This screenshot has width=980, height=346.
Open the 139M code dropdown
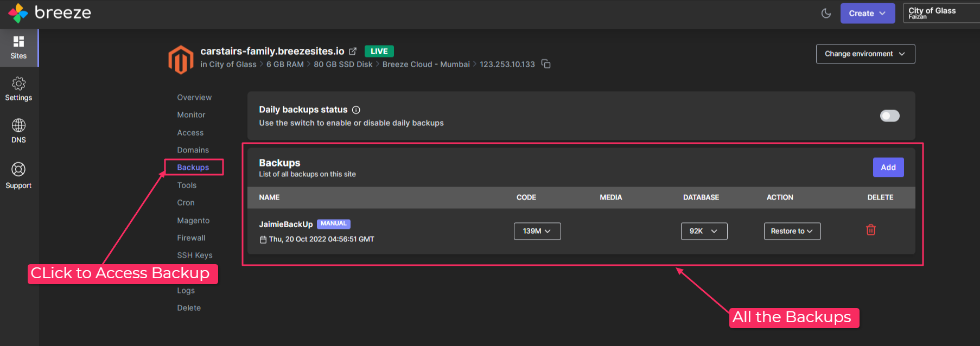pyautogui.click(x=537, y=231)
